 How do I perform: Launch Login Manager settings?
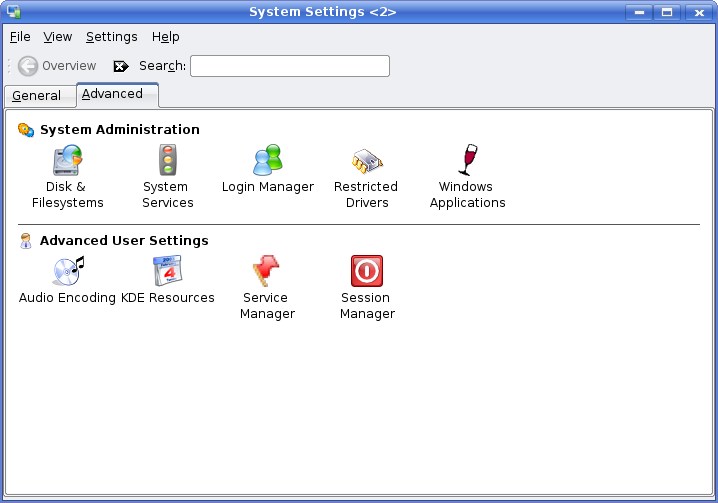pyautogui.click(x=267, y=162)
